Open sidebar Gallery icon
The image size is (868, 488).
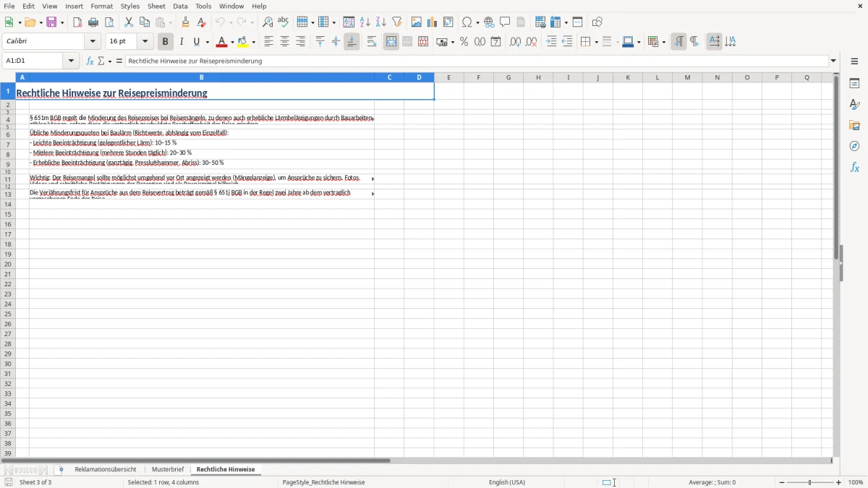[854, 125]
